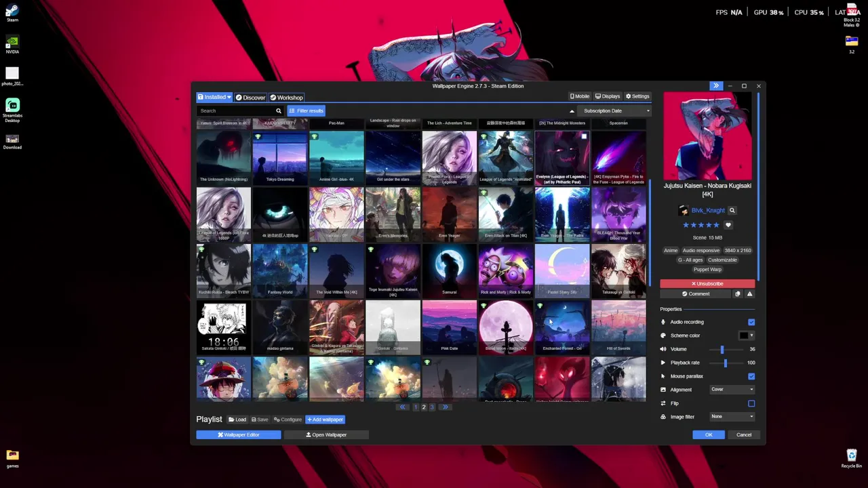Image resolution: width=868 pixels, height=488 pixels.
Task: Click into the Search input field
Action: click(x=235, y=110)
